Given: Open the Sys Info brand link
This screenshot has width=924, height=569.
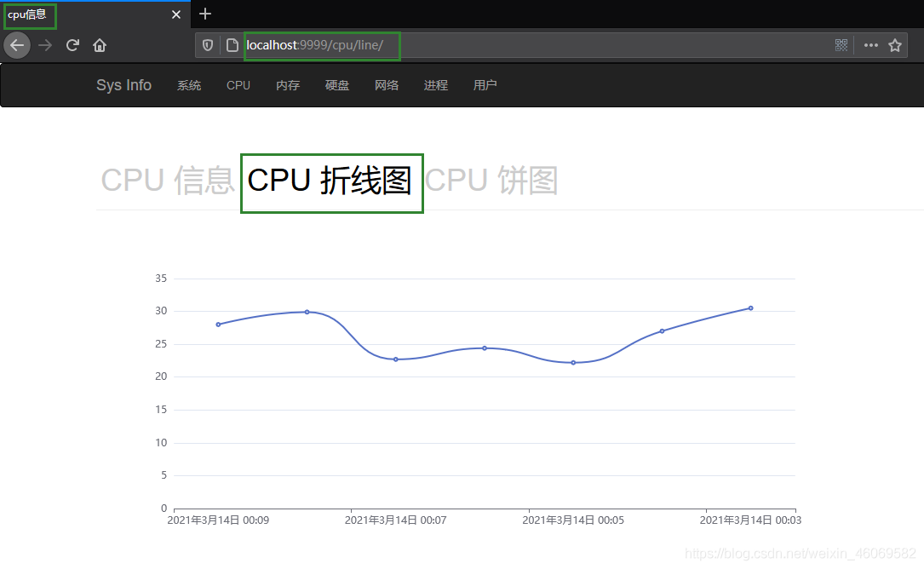Looking at the screenshot, I should pos(123,85).
